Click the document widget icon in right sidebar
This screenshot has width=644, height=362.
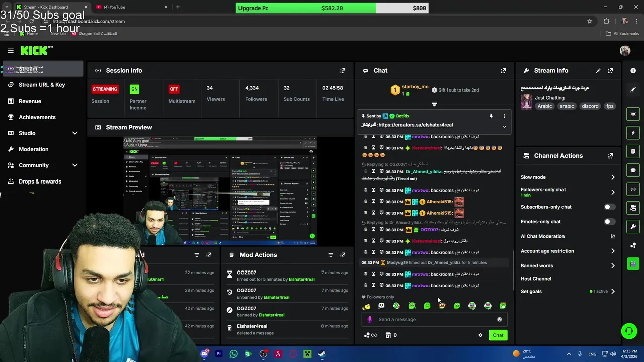633,151
